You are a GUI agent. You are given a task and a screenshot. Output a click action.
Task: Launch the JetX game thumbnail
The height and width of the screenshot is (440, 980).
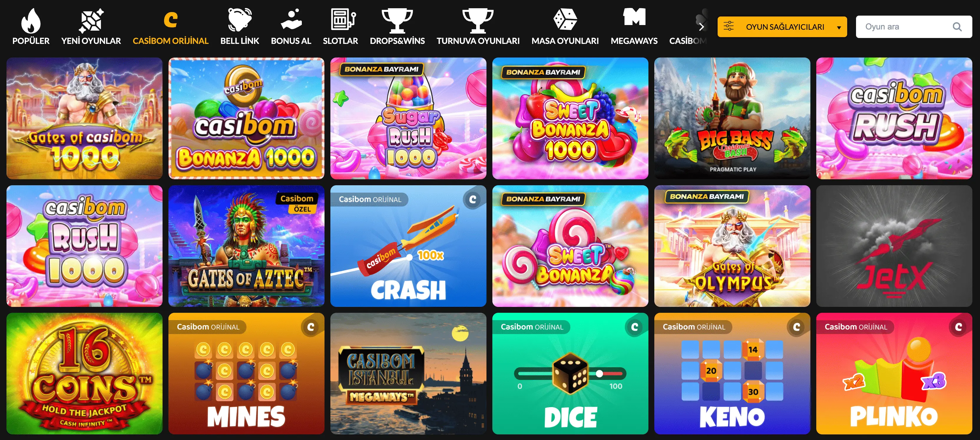point(894,246)
